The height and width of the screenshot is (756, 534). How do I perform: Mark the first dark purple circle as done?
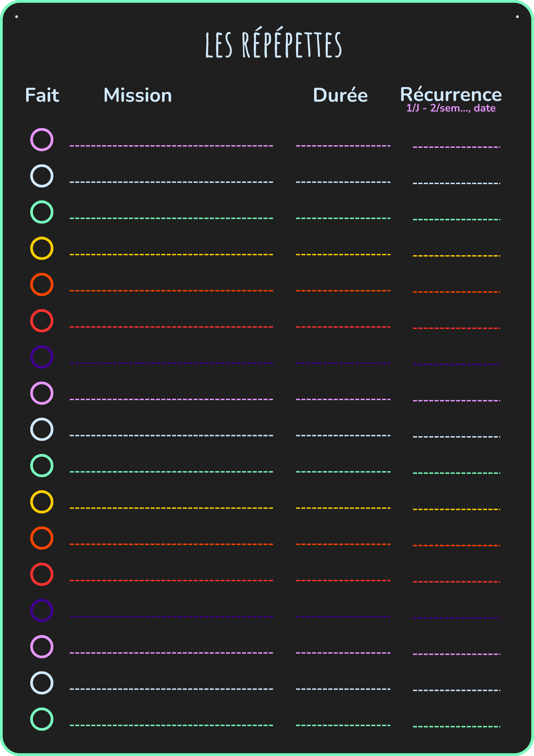click(x=42, y=357)
